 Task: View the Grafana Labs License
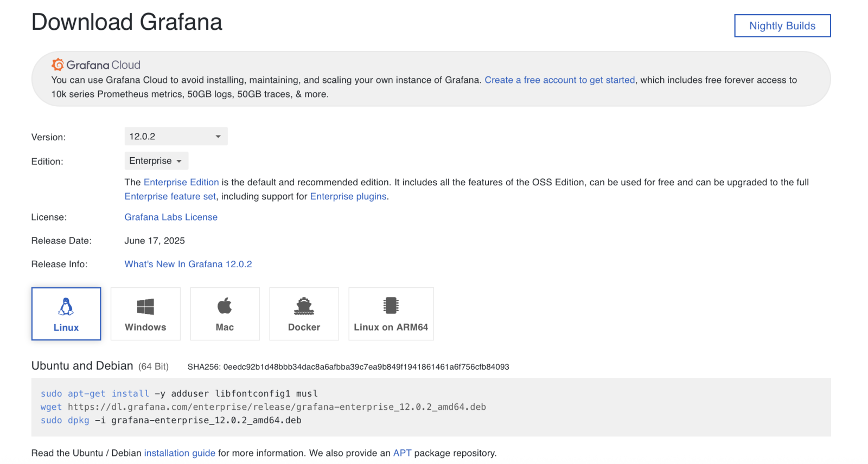pyautogui.click(x=171, y=217)
